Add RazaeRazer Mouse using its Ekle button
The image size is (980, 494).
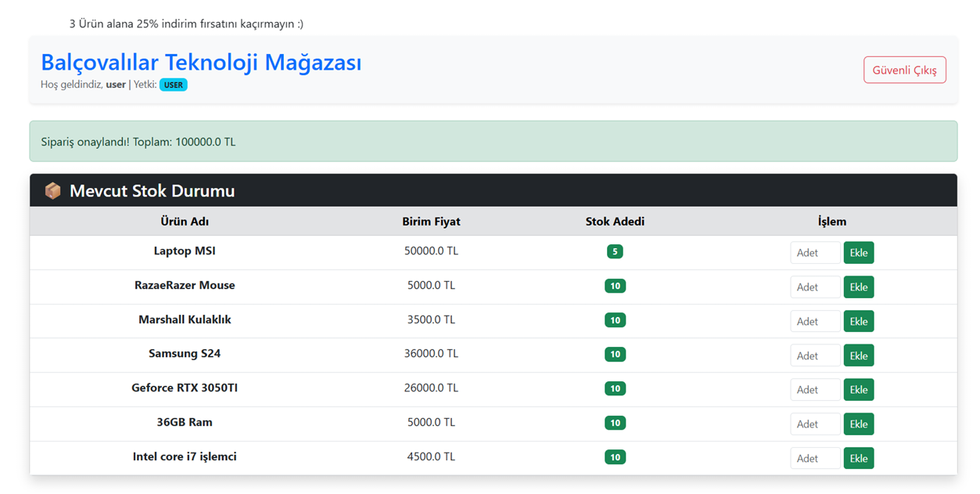(x=858, y=287)
